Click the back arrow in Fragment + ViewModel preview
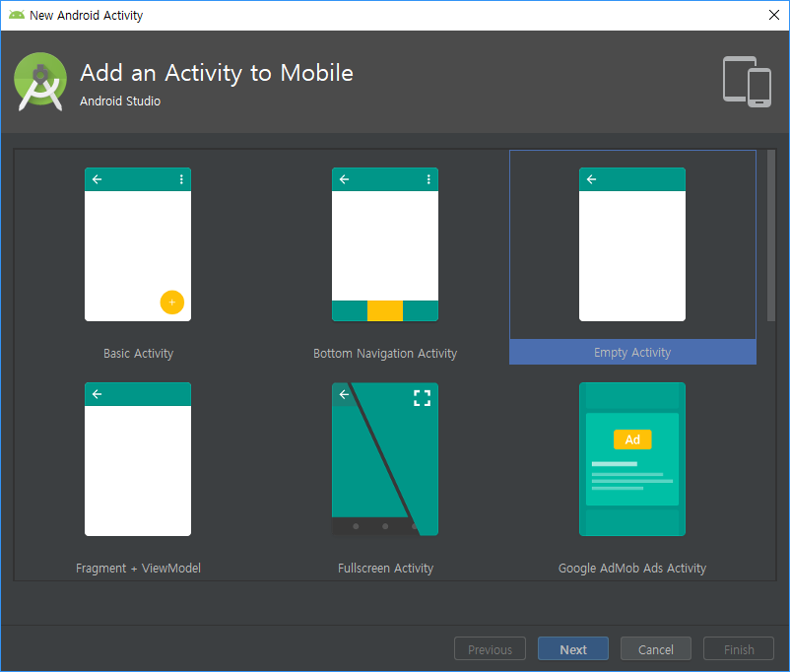790x672 pixels. [x=98, y=394]
